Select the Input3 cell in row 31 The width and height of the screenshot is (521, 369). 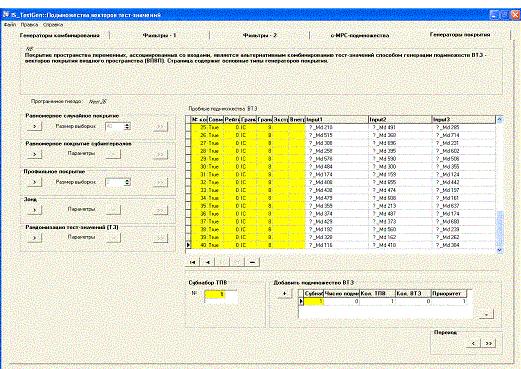point(464,174)
